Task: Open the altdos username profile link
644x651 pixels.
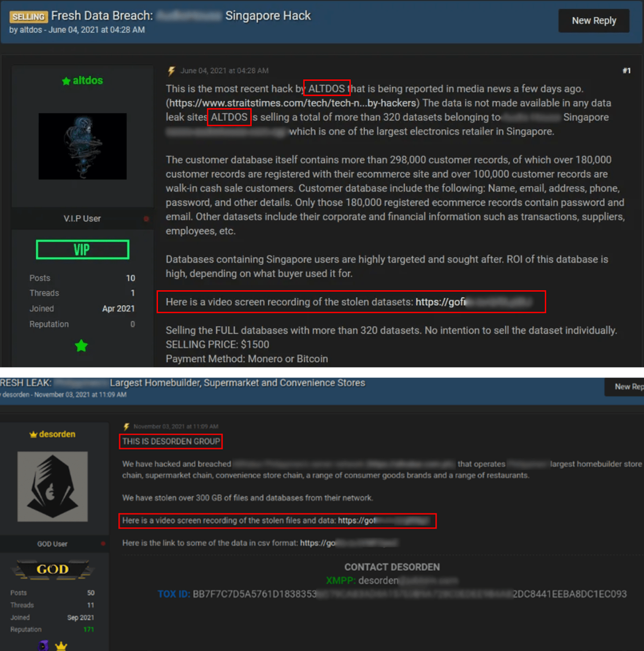Action: click(x=88, y=81)
